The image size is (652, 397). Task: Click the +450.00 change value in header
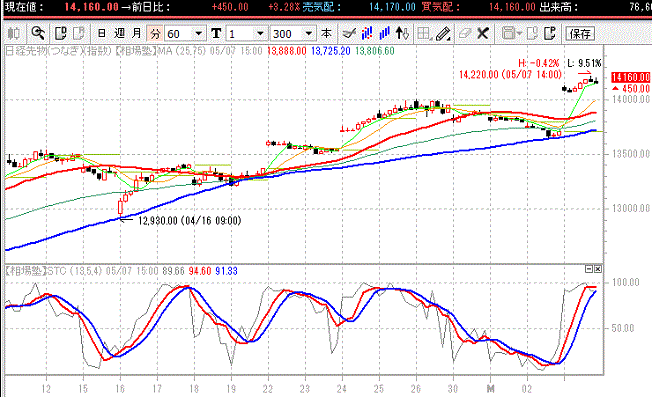[x=230, y=7]
